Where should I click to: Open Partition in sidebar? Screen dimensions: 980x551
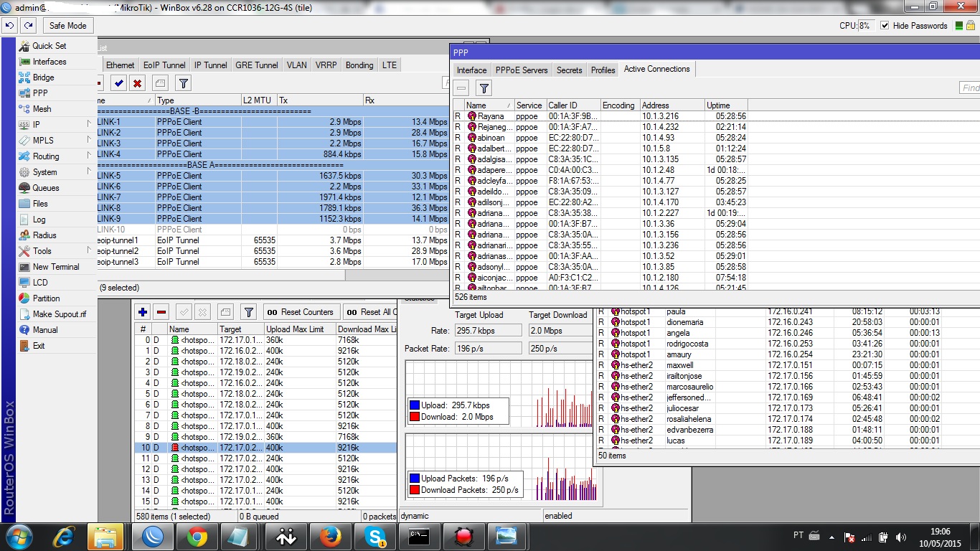point(46,298)
